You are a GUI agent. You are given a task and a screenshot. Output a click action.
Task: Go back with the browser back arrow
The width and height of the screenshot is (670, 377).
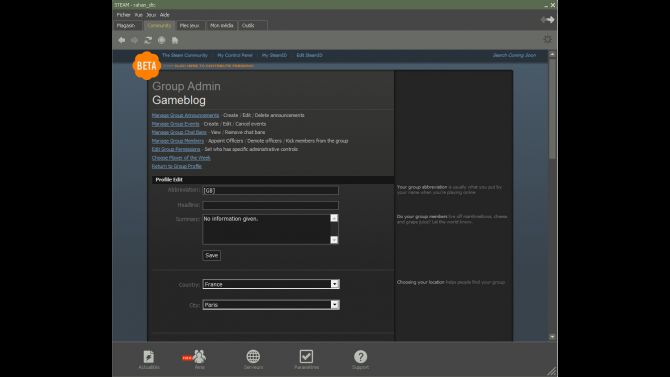(122, 40)
